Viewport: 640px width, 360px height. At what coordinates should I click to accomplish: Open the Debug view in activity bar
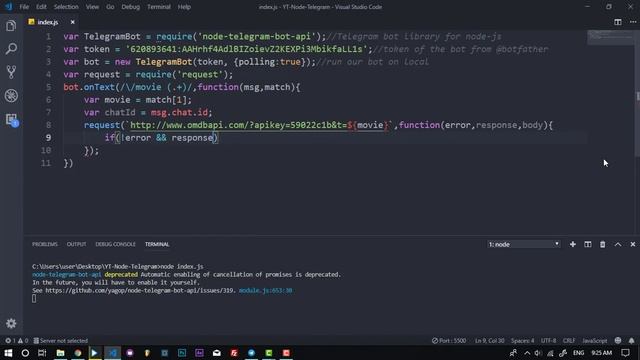11,96
